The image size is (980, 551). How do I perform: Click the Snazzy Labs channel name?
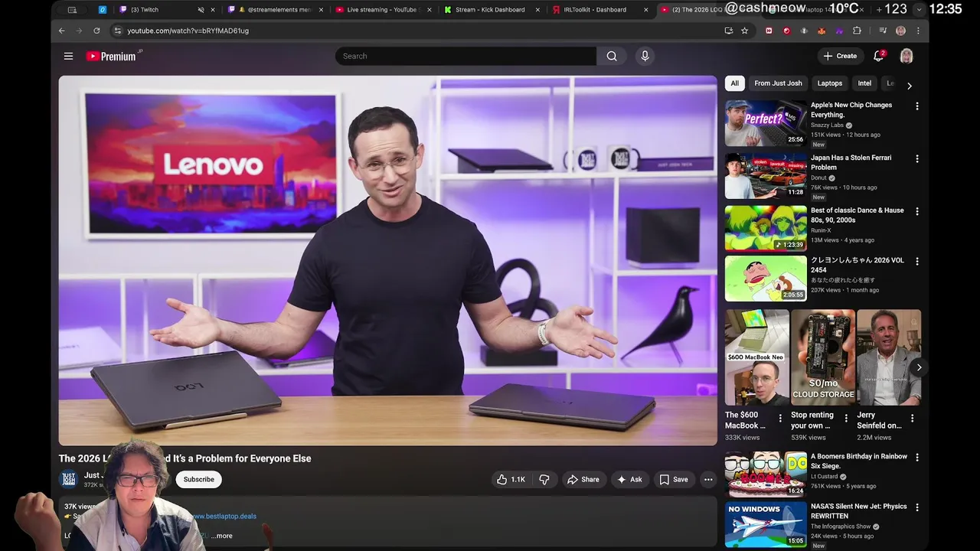pyautogui.click(x=827, y=125)
